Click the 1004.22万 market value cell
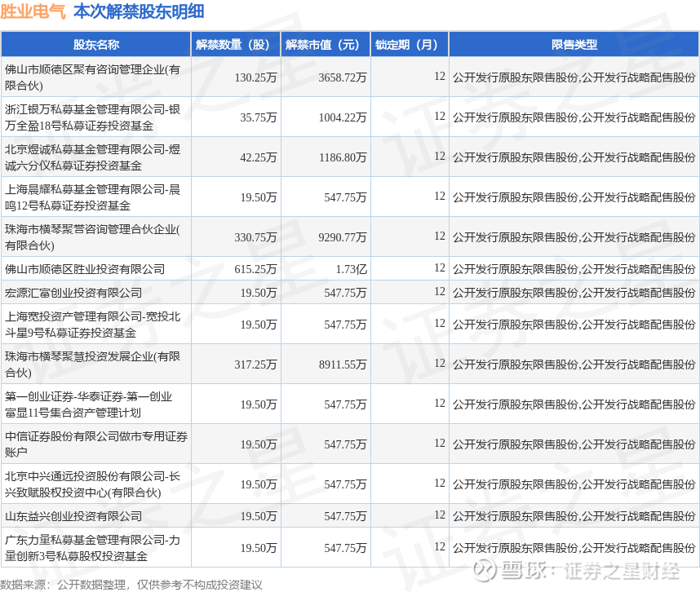The height and width of the screenshot is (592, 700). [343, 117]
